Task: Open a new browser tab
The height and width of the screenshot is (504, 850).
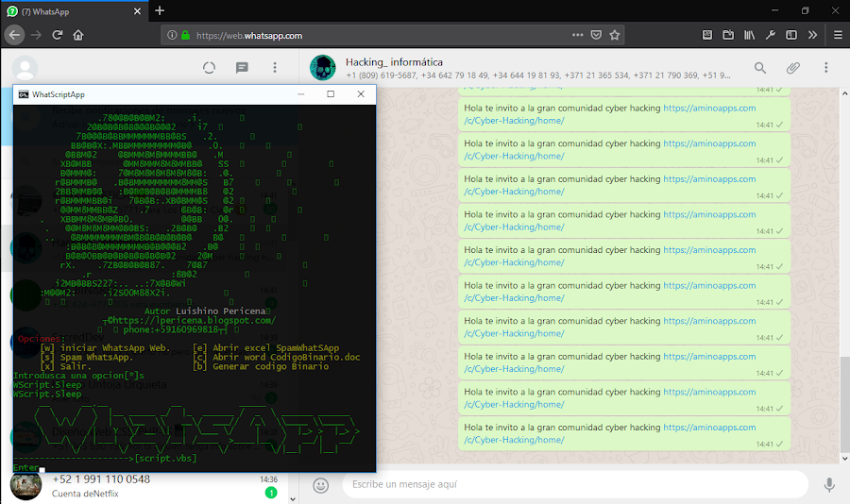Action: point(160,10)
